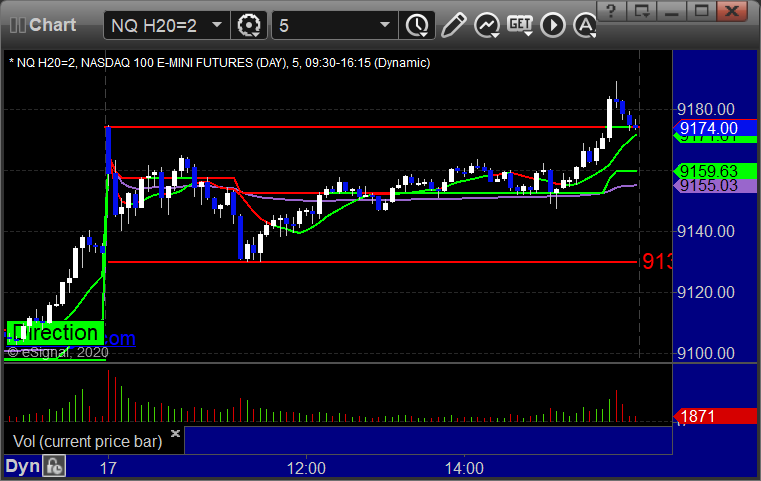Viewport: 761px width, 481px height.
Task: Expand the interval 5 dropdown arrow
Action: point(385,25)
